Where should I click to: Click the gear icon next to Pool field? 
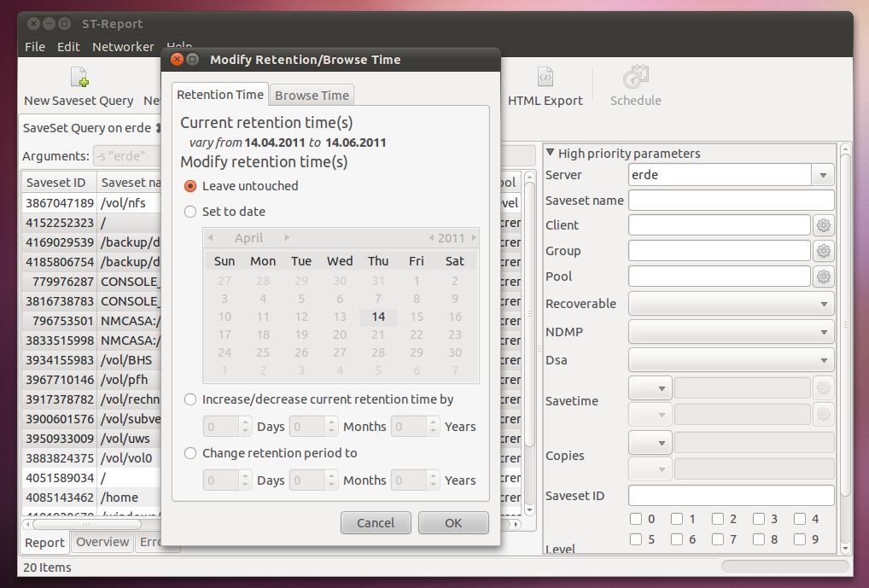point(824,277)
